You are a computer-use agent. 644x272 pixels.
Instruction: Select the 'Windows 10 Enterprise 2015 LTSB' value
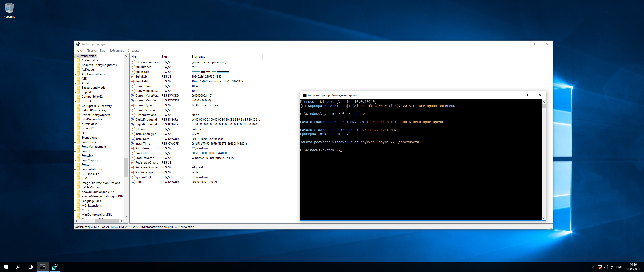tap(214, 158)
